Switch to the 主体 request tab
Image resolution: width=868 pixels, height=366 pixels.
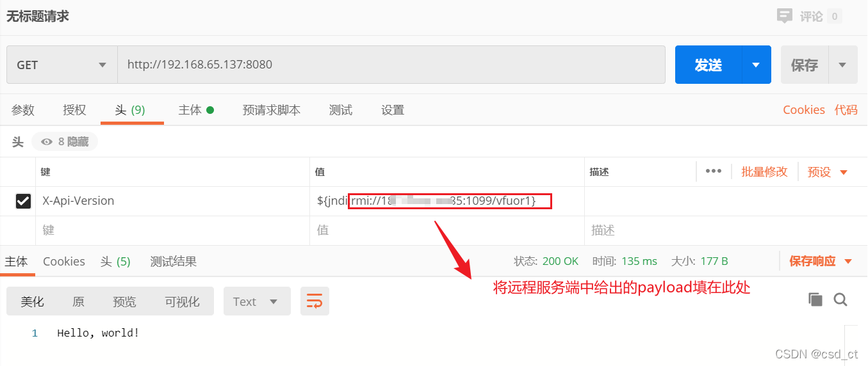[196, 110]
